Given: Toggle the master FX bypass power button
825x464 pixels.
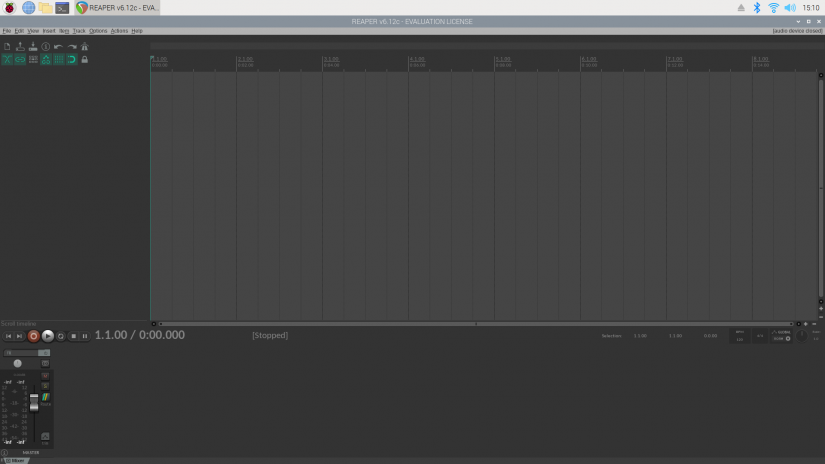Looking at the screenshot, I should (45, 353).
